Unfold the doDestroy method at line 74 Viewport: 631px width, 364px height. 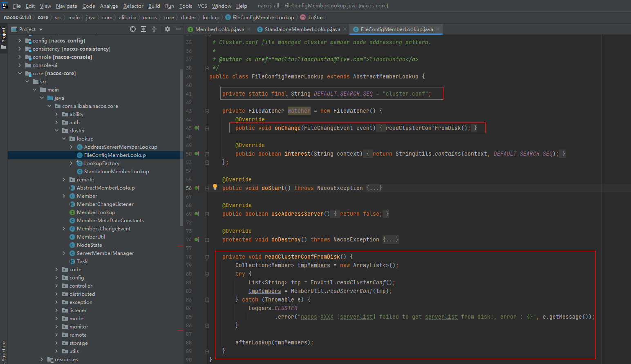pos(207,239)
